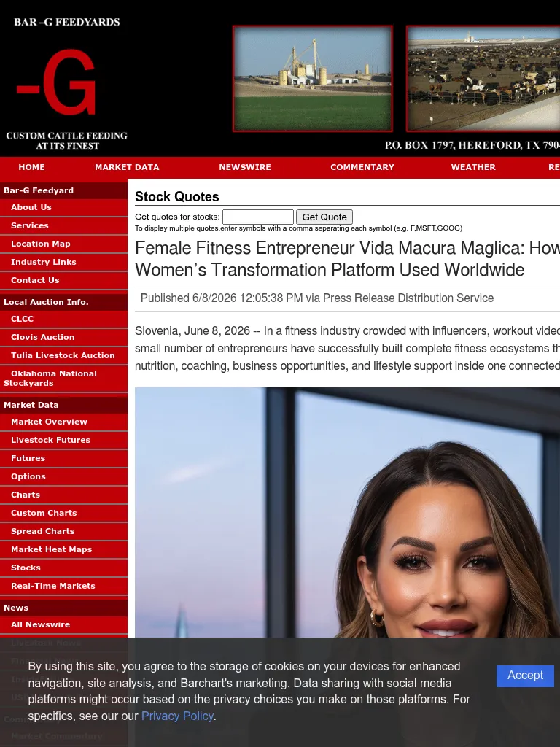Open the cattle pens photo thumbnail
Image resolution: width=560 pixels, height=747 pixels.
click(x=483, y=79)
